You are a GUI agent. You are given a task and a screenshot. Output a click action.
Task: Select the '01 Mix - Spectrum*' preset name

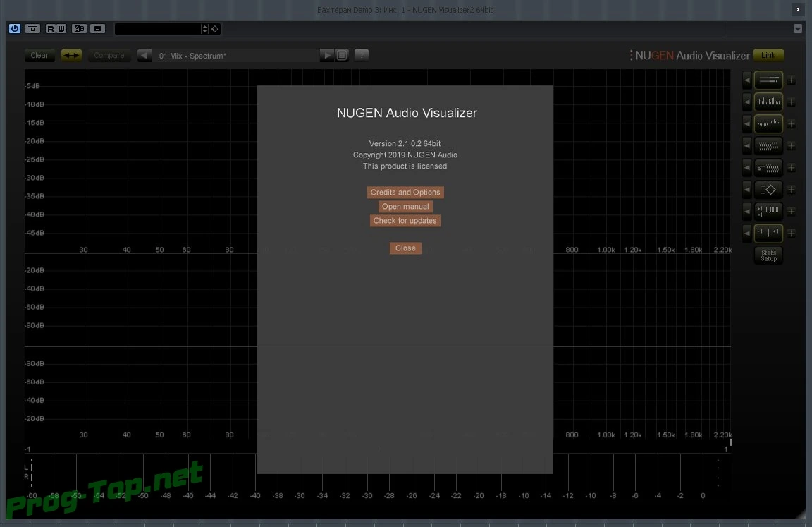pyautogui.click(x=192, y=56)
